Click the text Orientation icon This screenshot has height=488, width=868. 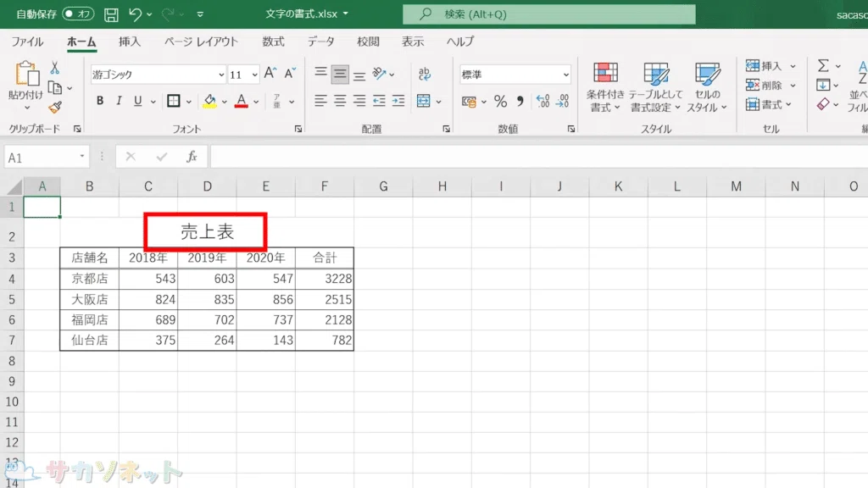tap(379, 73)
